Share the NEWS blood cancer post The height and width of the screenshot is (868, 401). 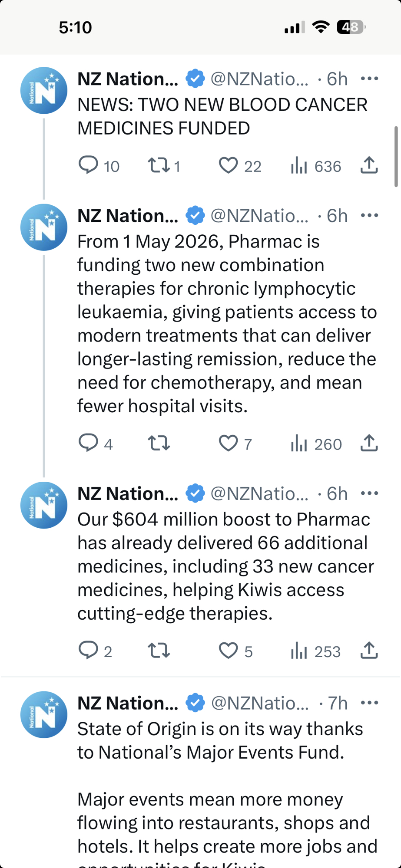click(369, 165)
